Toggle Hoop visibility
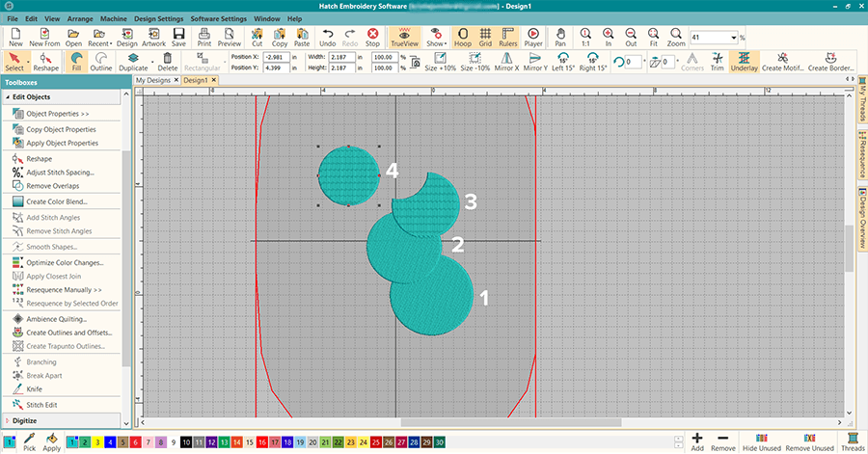The height and width of the screenshot is (454, 868). tap(461, 37)
